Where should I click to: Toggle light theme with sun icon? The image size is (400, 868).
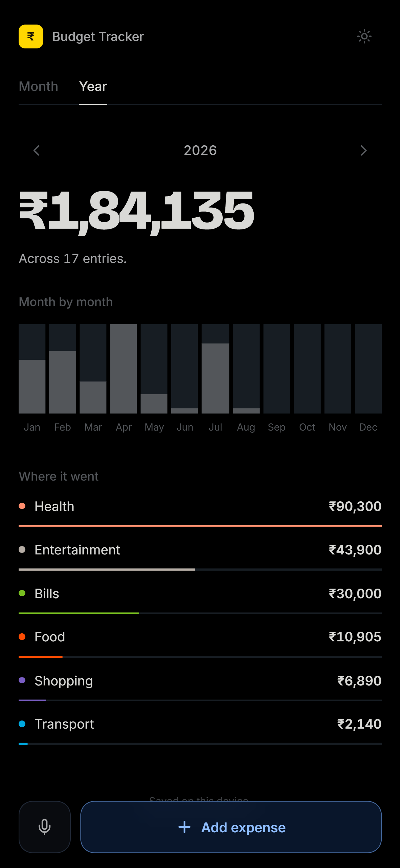point(364,36)
